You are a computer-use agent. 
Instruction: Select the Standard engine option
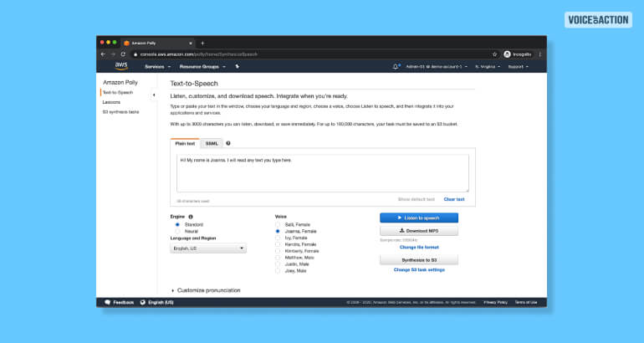pos(177,225)
